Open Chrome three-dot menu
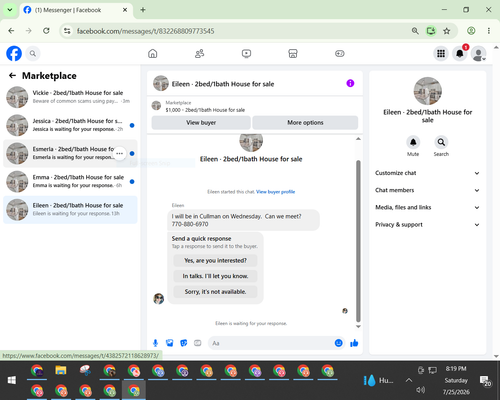Screen dimensions: 500x400 (489, 31)
